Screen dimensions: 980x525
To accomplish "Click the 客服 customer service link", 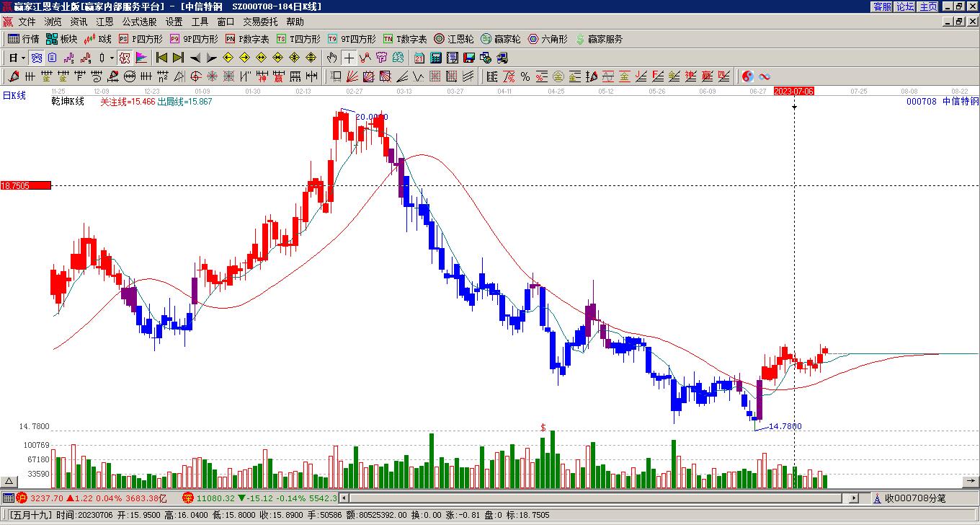I will coord(883,6).
